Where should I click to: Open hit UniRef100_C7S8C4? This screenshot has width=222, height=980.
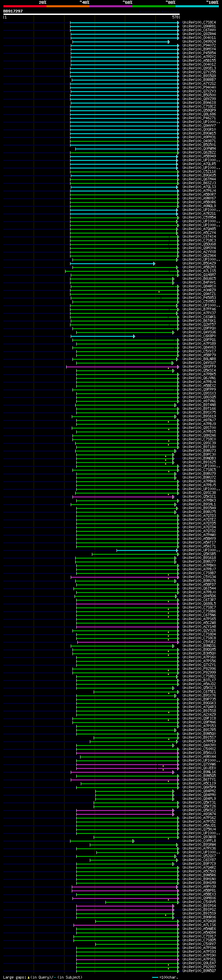[199, 23]
